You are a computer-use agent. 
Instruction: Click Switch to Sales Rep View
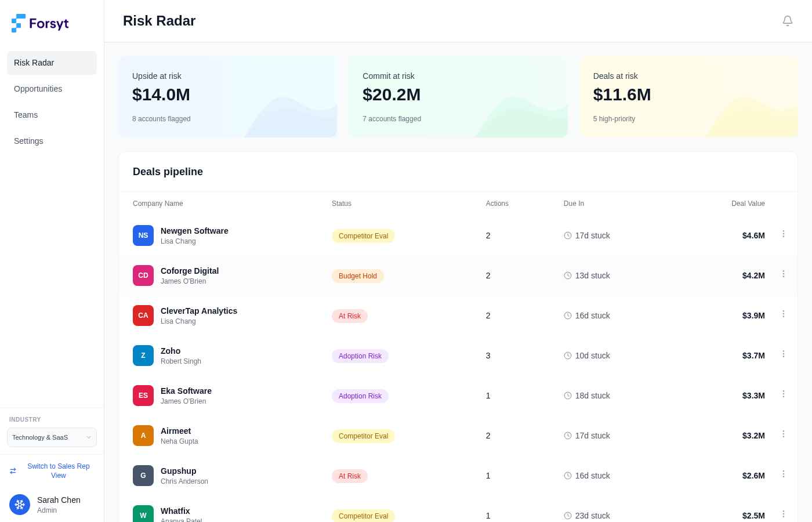[x=58, y=471]
